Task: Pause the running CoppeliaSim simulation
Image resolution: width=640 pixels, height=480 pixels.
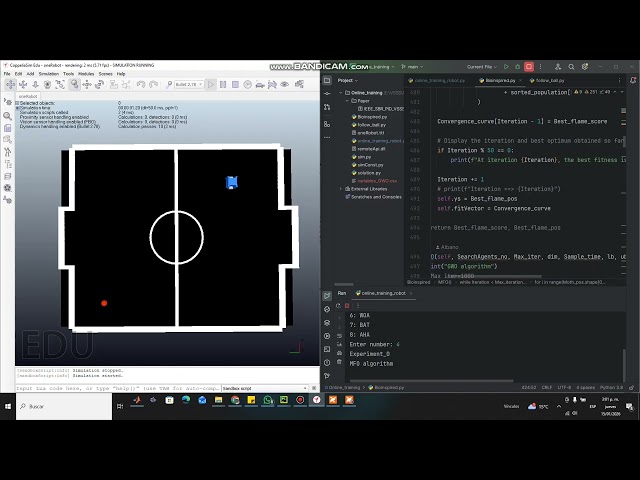Action: [x=223, y=84]
